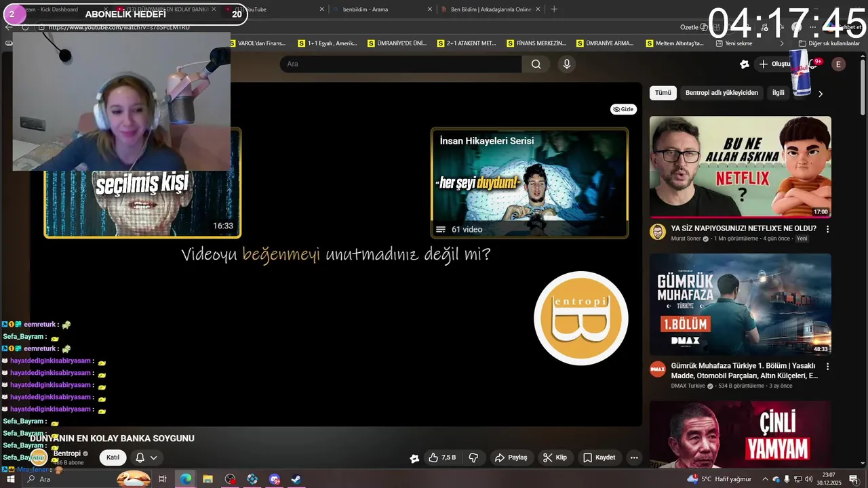Open ÜMRANİYE ARMA... bookmark
The width and height of the screenshot is (868, 488).
pos(605,43)
